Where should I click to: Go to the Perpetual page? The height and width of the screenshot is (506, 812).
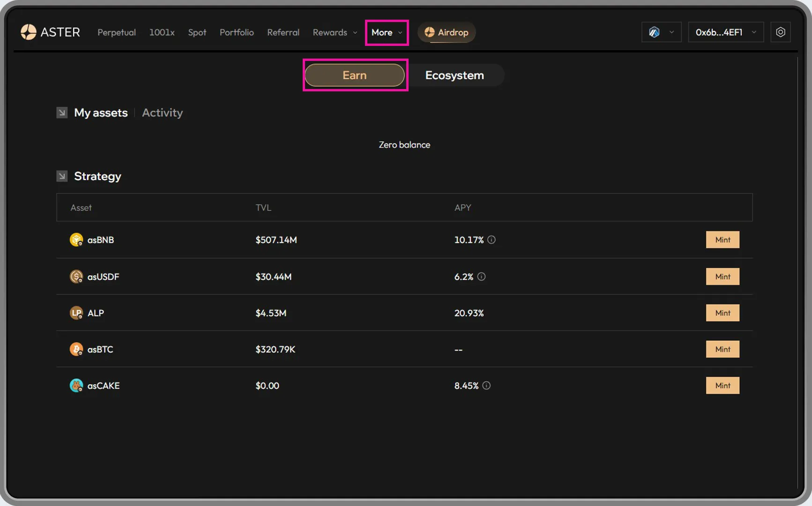click(116, 32)
